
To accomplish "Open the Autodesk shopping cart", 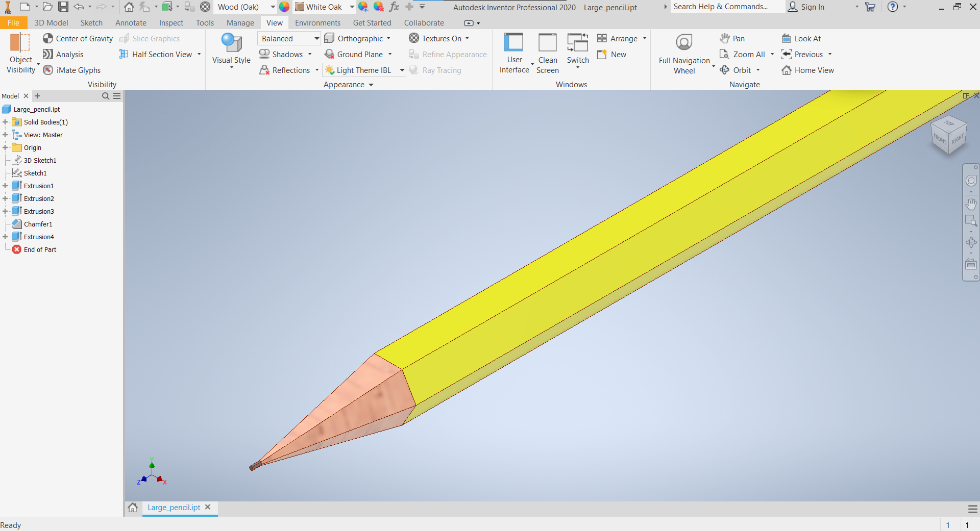I will tap(870, 7).
